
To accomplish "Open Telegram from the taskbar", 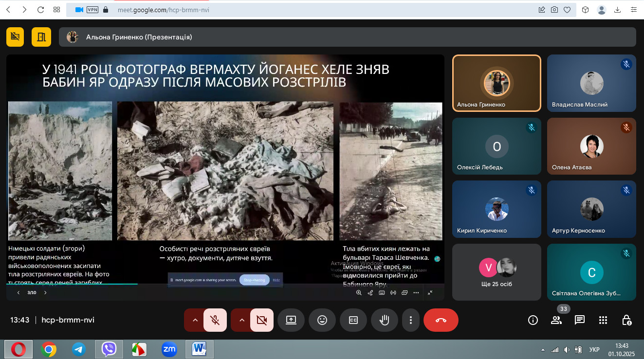I will [x=78, y=349].
